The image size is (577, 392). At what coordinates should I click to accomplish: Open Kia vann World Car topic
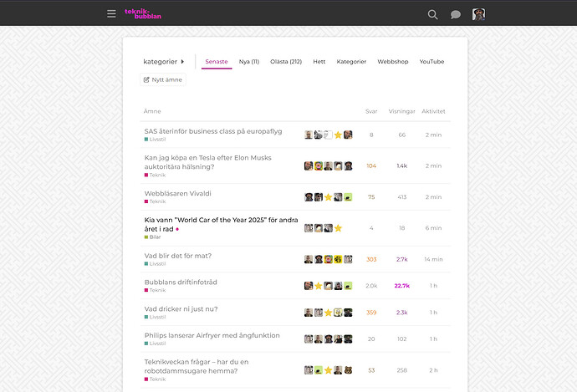pyautogui.click(x=221, y=224)
